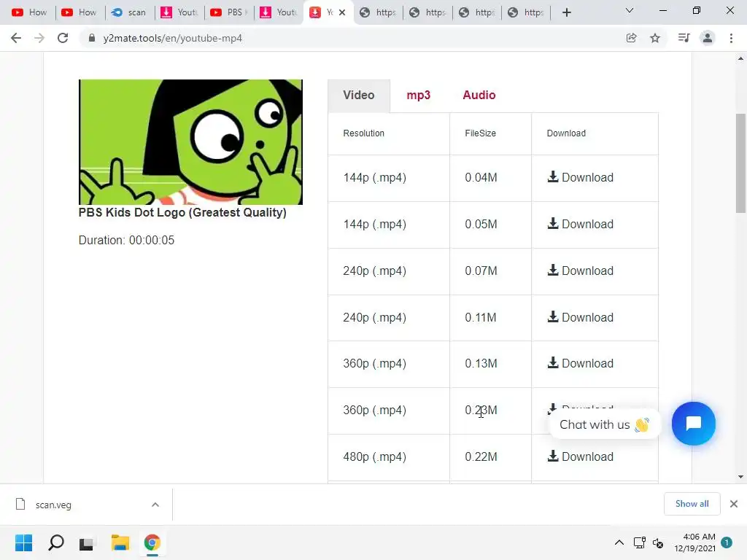View site info via the lock icon

point(92,38)
